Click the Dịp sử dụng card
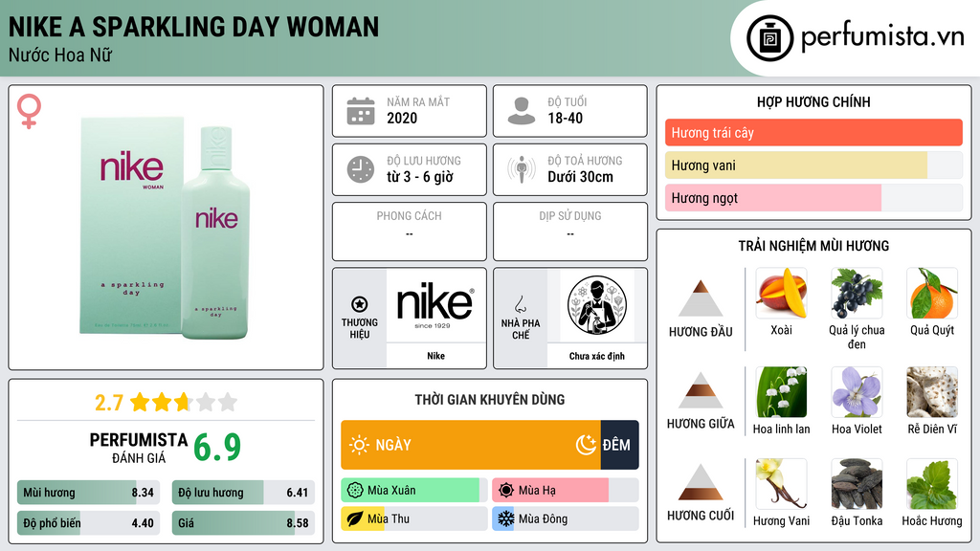This screenshot has height=551, width=980. (570, 231)
